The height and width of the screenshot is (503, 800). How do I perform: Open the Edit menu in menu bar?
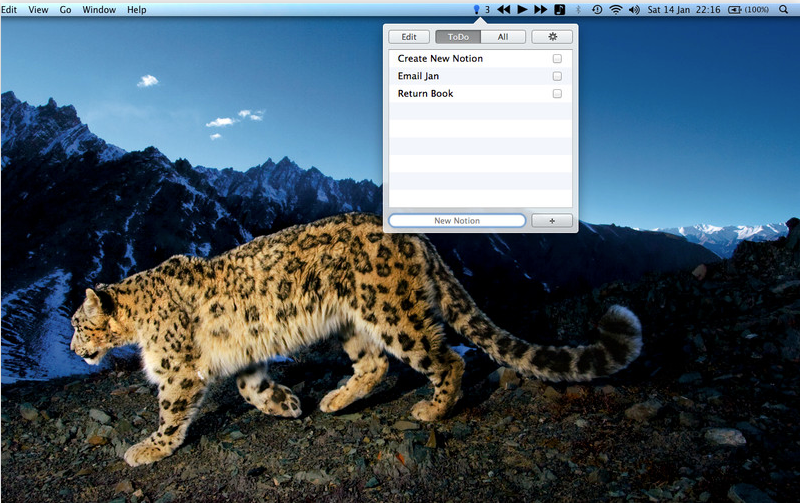(x=9, y=9)
